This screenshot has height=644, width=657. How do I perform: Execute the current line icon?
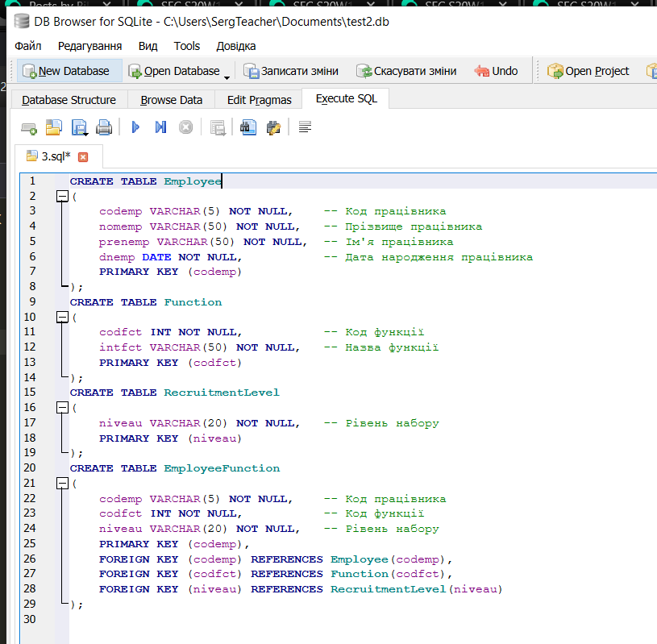pos(160,127)
